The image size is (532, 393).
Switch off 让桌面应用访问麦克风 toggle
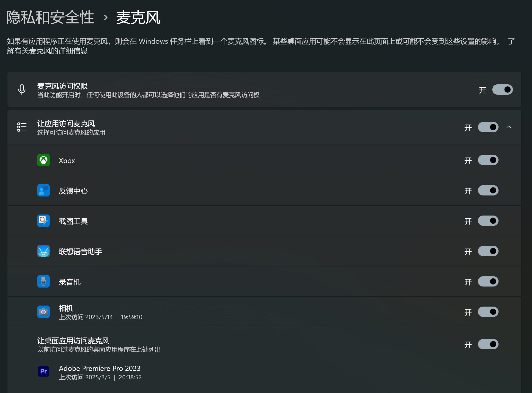488,344
